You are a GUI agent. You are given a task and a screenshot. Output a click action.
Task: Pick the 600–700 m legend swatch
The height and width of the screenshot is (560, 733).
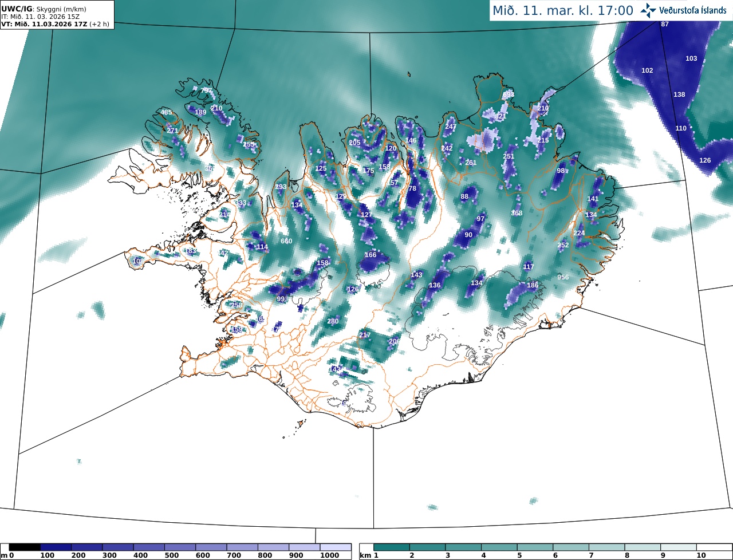211,547
